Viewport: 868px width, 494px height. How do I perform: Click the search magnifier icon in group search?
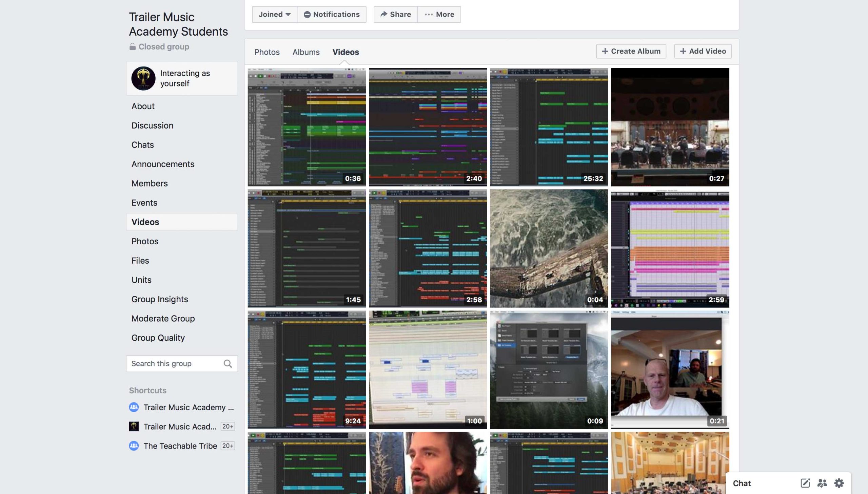coord(228,364)
